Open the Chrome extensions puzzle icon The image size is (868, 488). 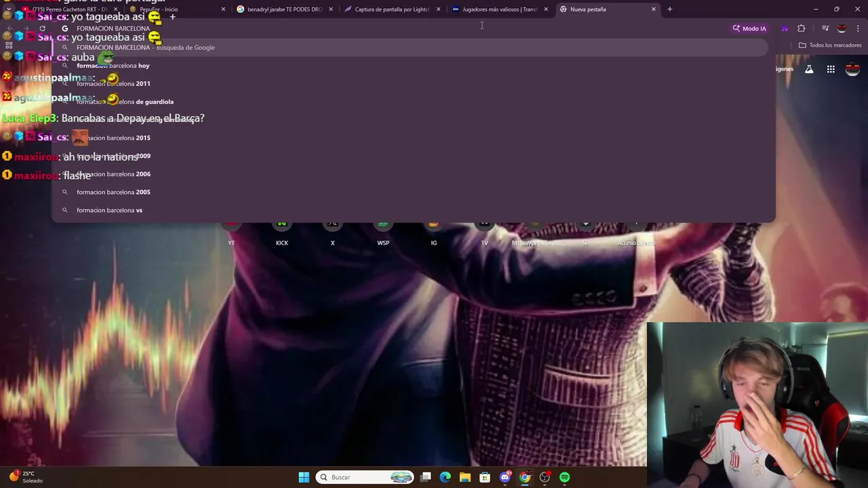[802, 28]
